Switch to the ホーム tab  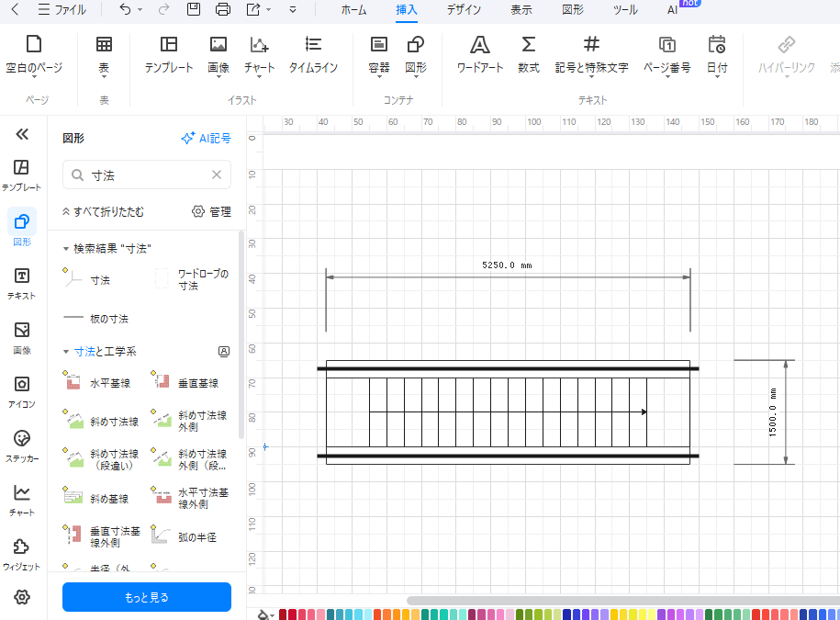(x=353, y=10)
